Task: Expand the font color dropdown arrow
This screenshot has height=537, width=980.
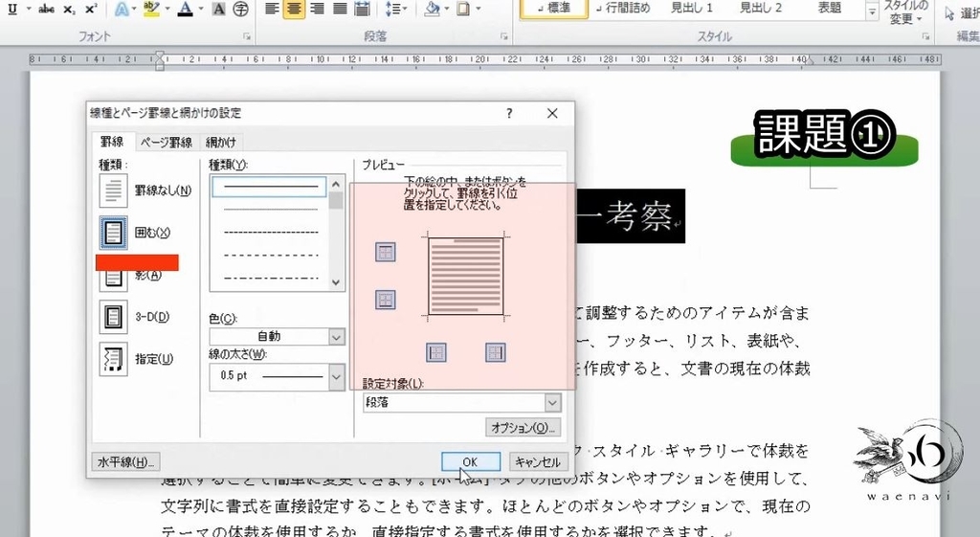Action: [x=201, y=9]
